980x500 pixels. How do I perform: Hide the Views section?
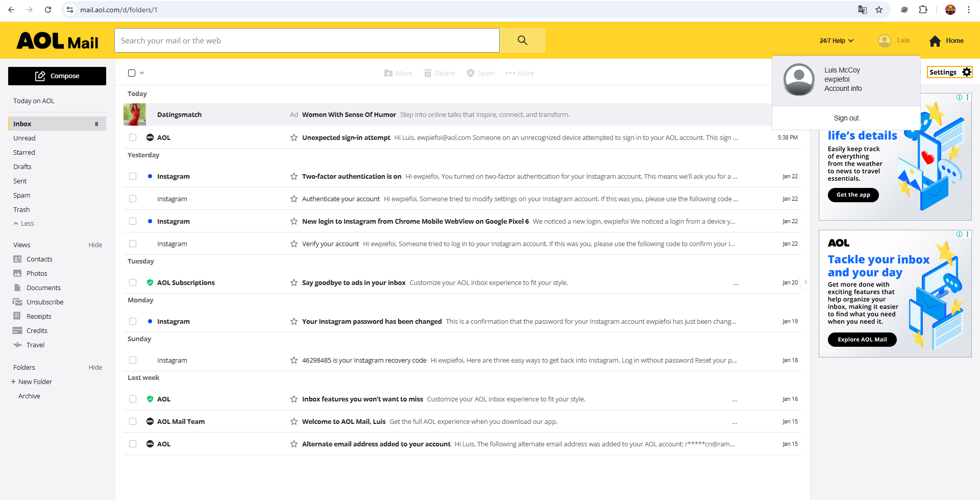[95, 245]
